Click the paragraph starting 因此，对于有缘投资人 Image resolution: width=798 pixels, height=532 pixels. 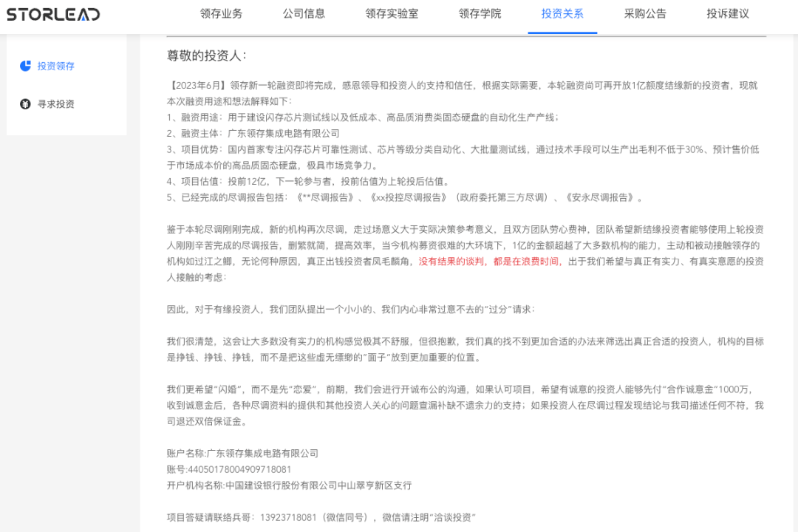point(351,310)
